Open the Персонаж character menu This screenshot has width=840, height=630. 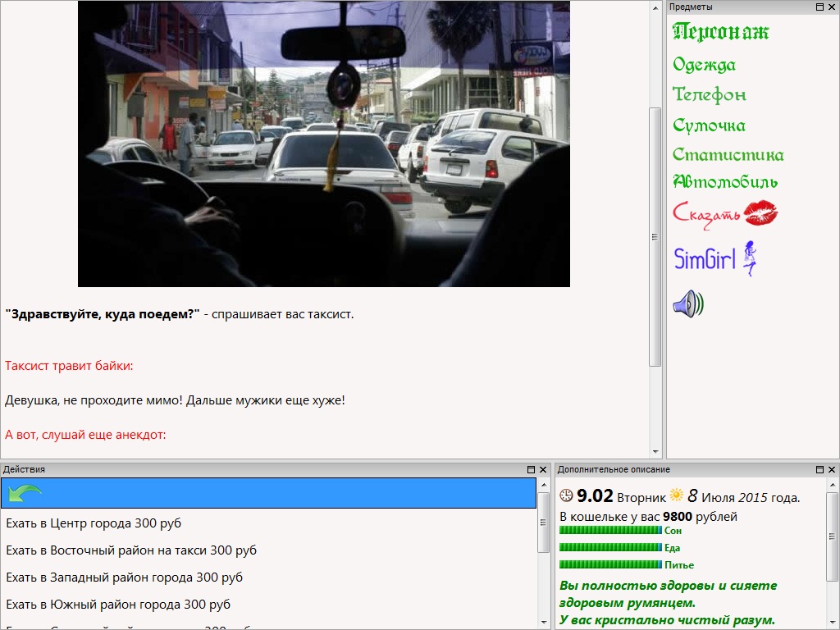720,32
